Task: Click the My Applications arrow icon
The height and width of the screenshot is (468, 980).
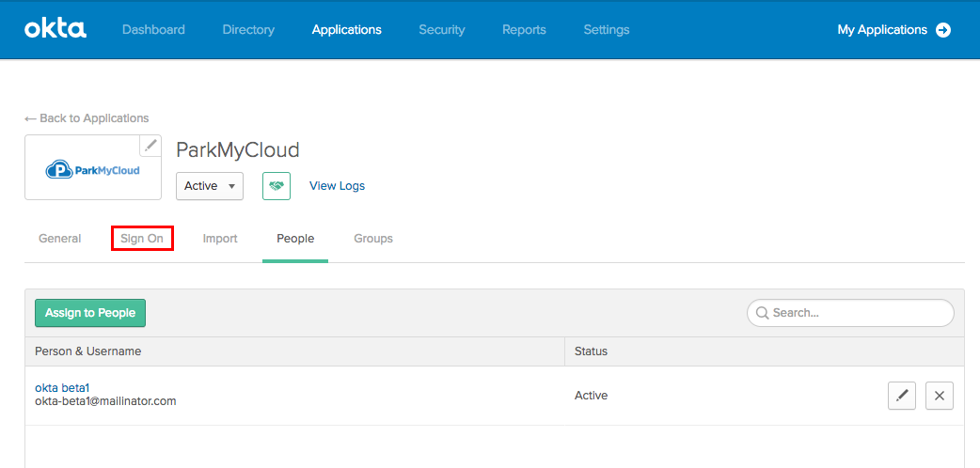Action: click(943, 30)
